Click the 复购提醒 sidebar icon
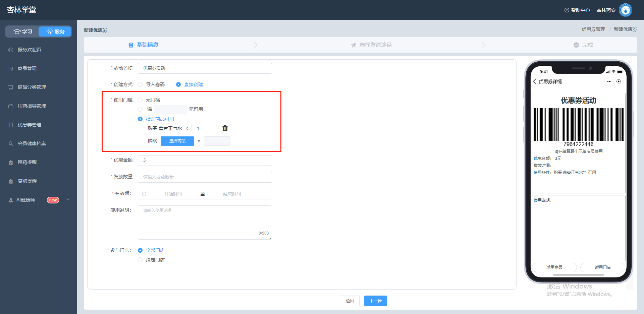Screen dimensions: 644x314 pyautogui.click(x=11, y=181)
